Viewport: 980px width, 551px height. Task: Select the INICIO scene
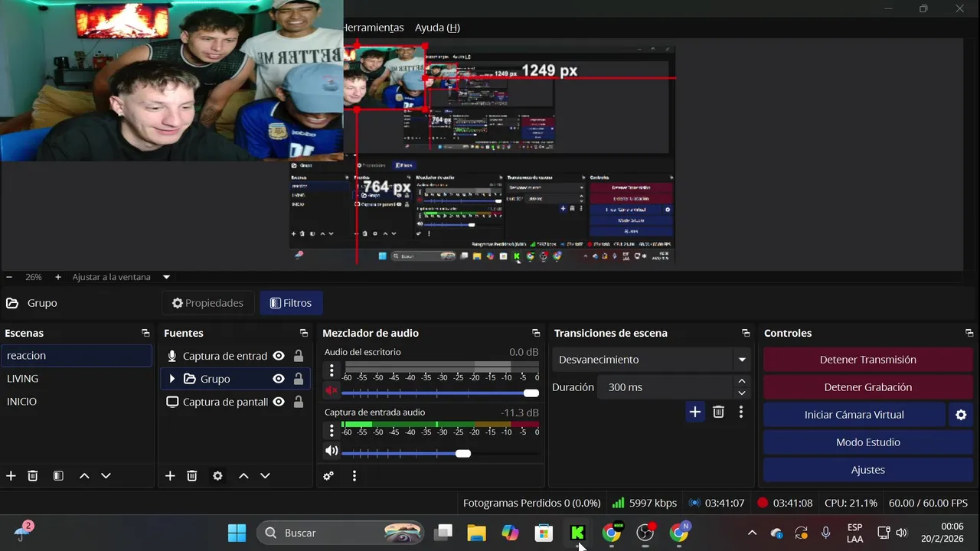[x=77, y=402]
